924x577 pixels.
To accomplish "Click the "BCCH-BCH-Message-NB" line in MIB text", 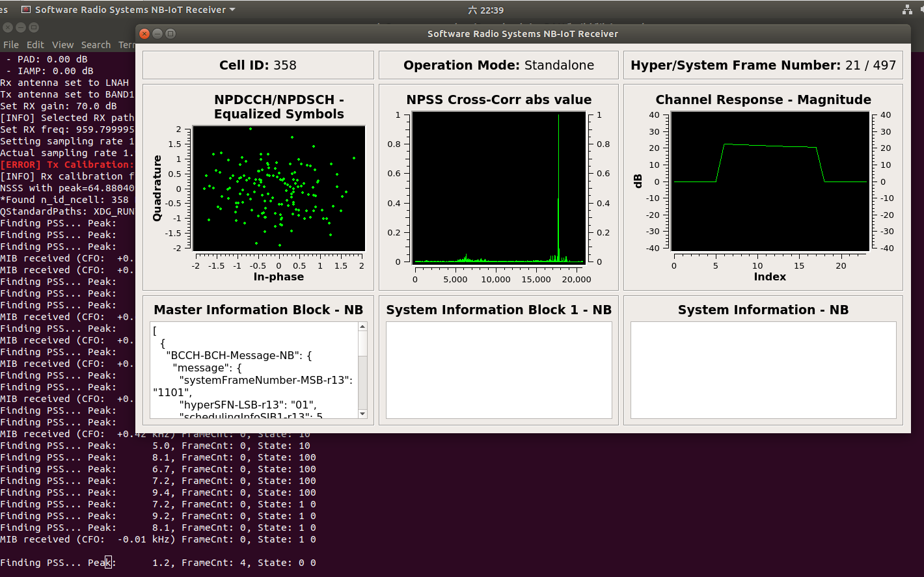I will [x=239, y=355].
